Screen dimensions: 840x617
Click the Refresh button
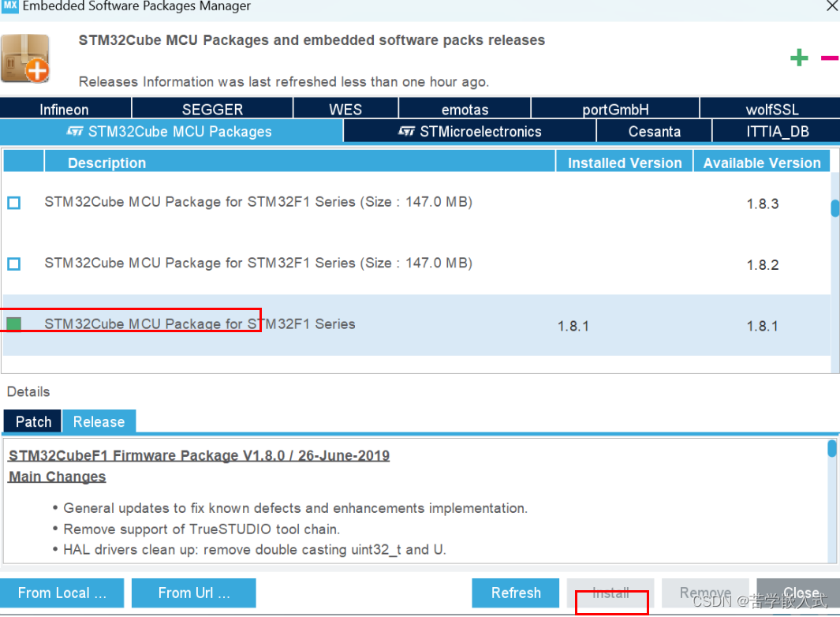point(515,593)
